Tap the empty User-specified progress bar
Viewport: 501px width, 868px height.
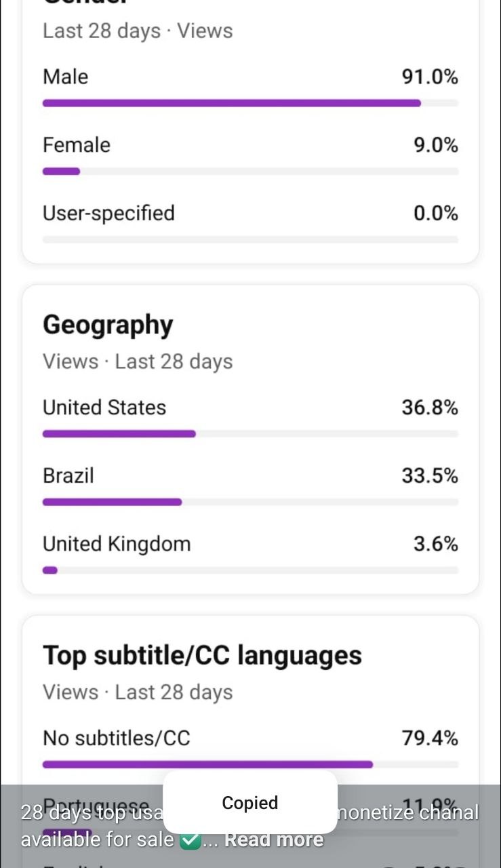pos(250,239)
